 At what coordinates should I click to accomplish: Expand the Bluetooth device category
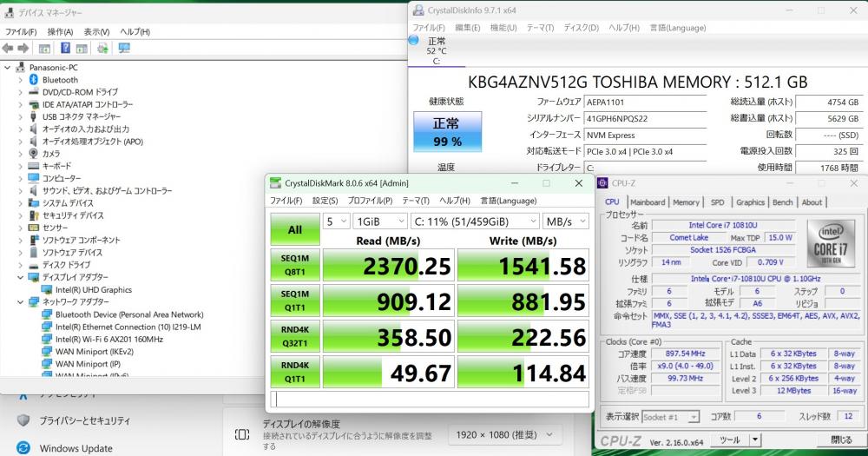click(x=20, y=80)
